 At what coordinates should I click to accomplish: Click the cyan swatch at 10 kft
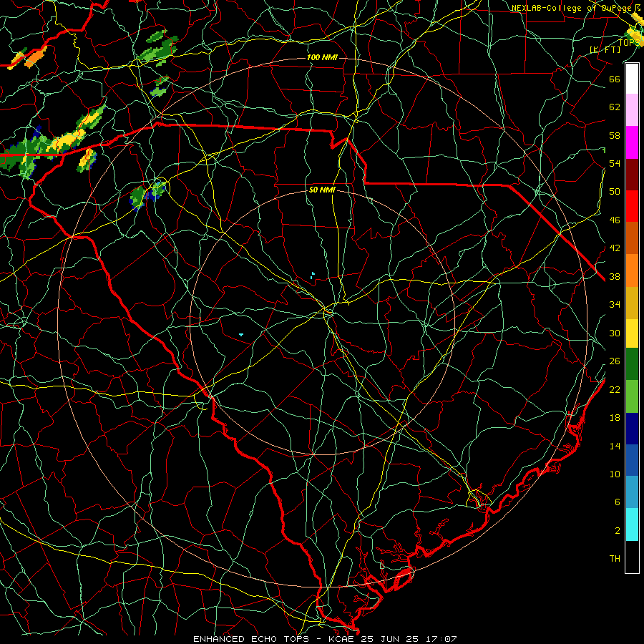[632, 525]
